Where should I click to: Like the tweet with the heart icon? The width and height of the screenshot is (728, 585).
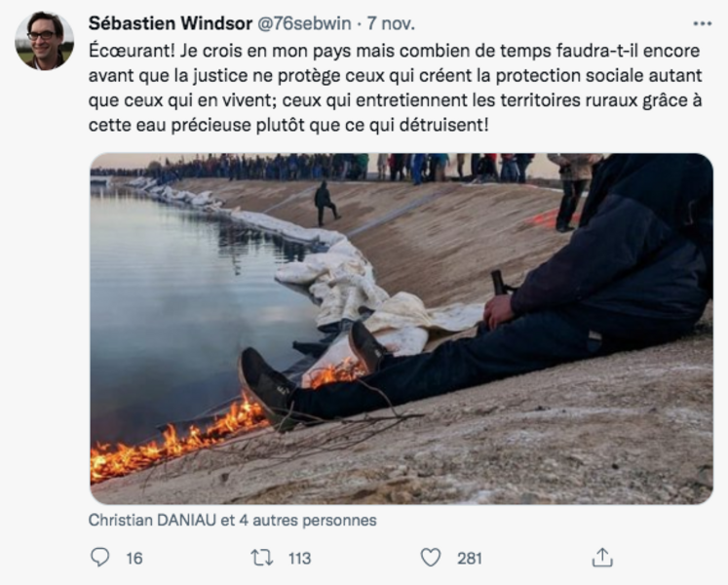coord(431,557)
